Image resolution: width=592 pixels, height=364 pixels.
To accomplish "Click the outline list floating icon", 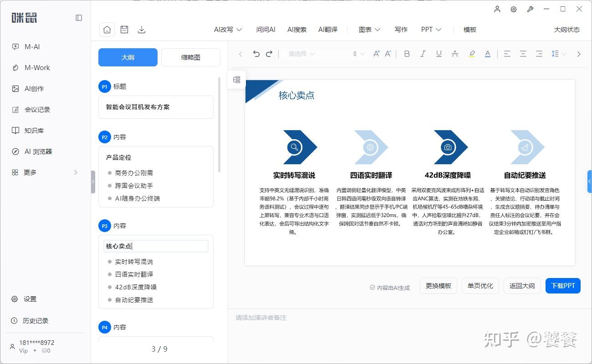I will point(237,80).
